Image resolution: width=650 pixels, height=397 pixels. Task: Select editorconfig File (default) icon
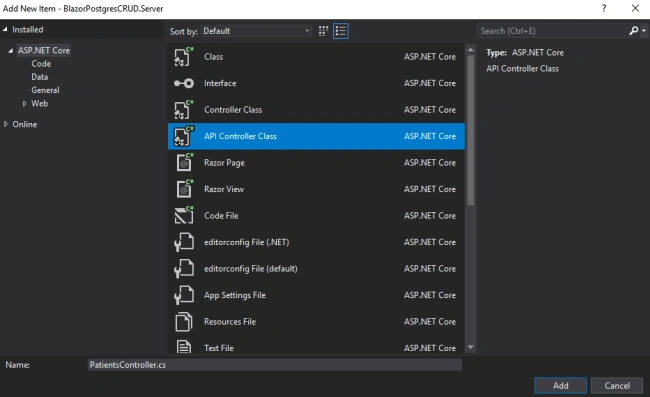click(184, 269)
